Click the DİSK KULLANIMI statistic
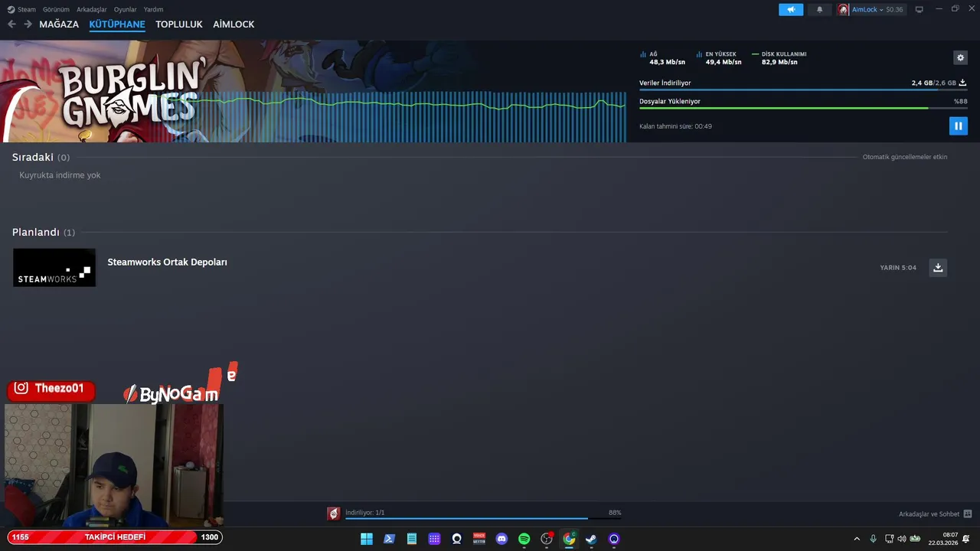The height and width of the screenshot is (551, 980). [x=779, y=58]
